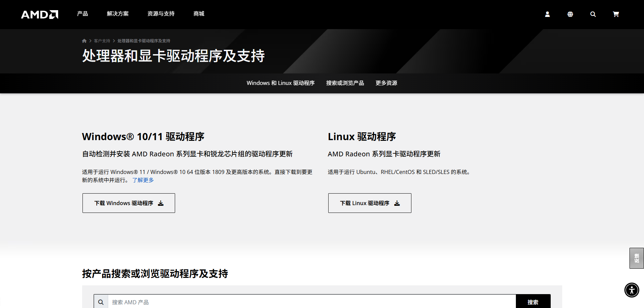
Task: Click the magnifier icon in product search bar
Action: coord(101,302)
